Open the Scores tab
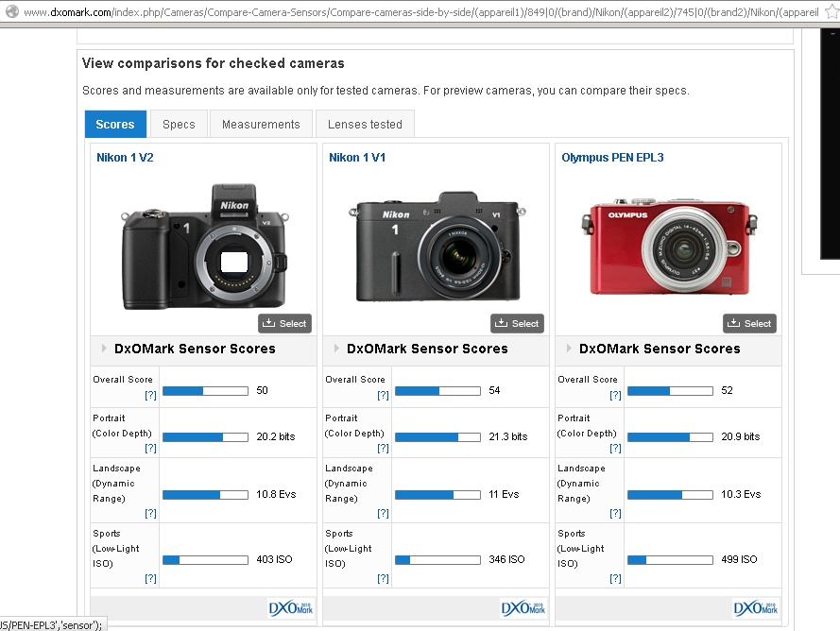This screenshot has height=631, width=840. click(115, 125)
